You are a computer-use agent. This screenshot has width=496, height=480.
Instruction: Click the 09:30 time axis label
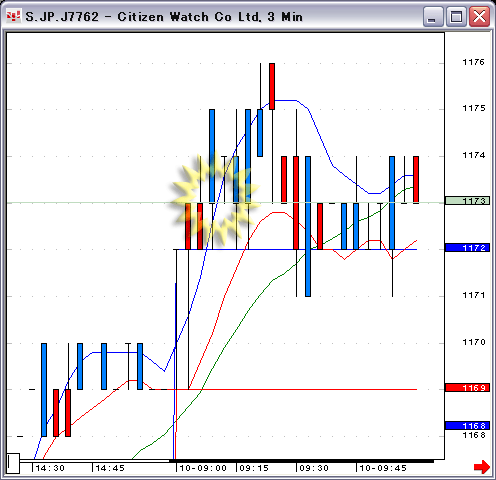[x=314, y=468]
